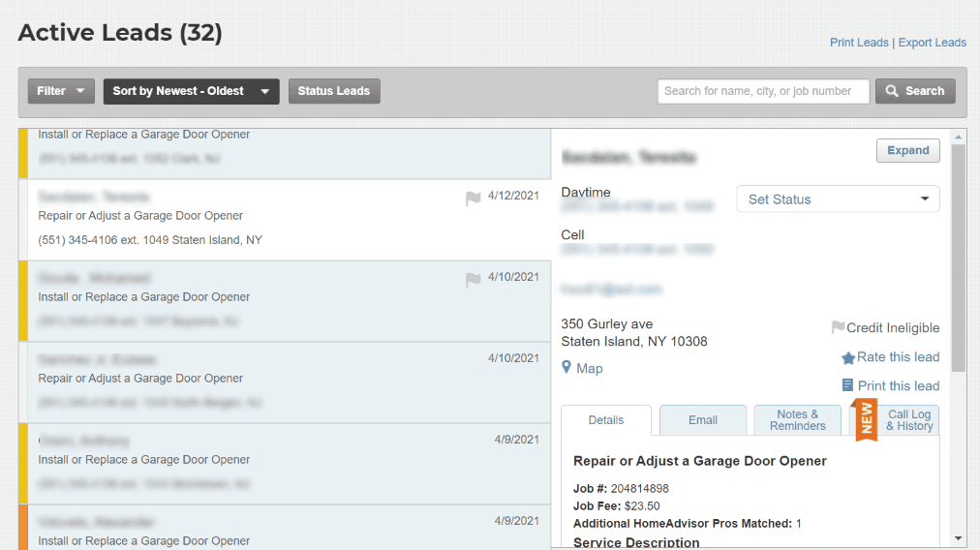Click the orange NEW ribbon badge
This screenshot has width=980, height=550.
867,419
